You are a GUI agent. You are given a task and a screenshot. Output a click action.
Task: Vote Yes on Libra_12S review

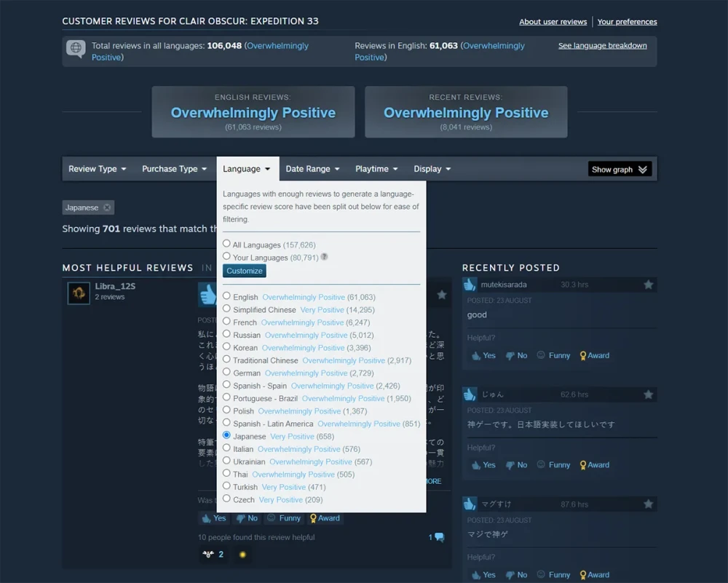pos(214,518)
